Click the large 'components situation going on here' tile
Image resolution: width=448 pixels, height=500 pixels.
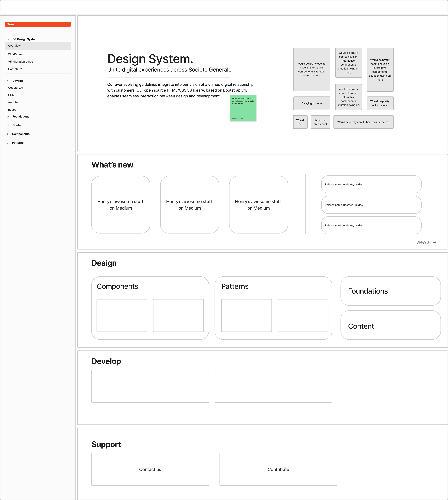coord(312,70)
